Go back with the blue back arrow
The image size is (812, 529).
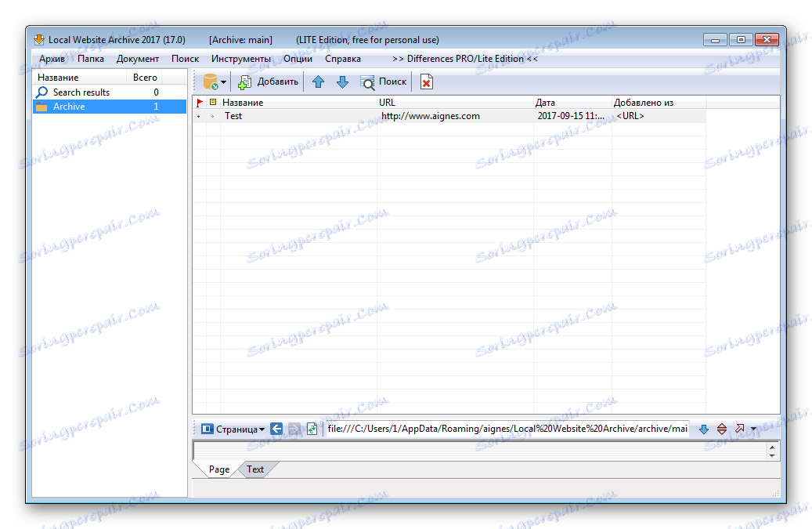(276, 429)
